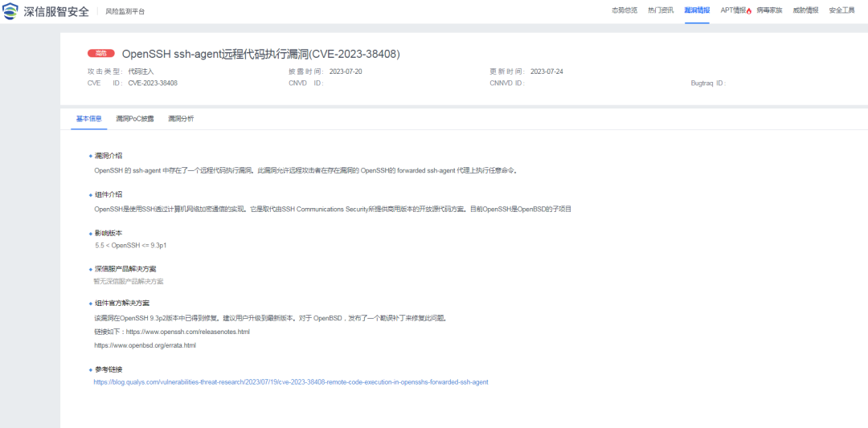Open the openbsd.org errata link
Screen dimensions: 868x428
click(x=145, y=345)
